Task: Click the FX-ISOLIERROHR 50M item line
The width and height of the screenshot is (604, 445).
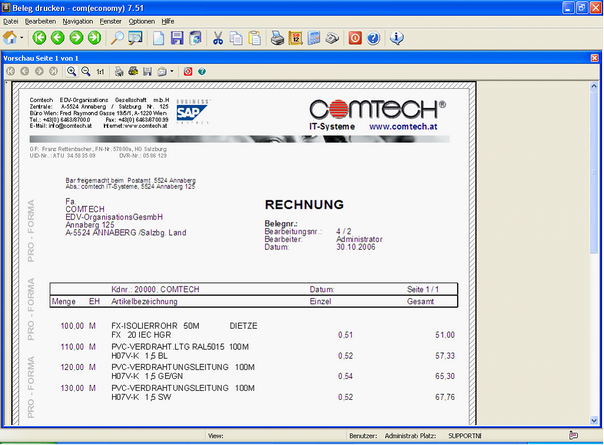Action: click(184, 326)
